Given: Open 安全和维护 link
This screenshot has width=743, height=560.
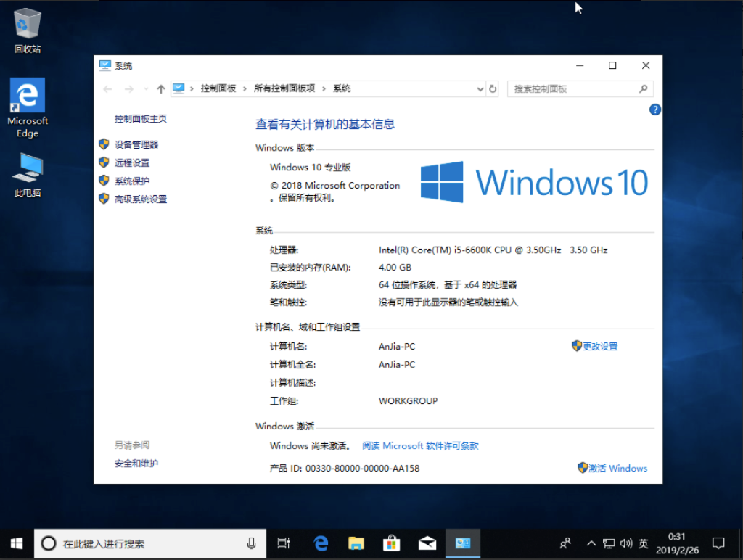Looking at the screenshot, I should click(136, 464).
